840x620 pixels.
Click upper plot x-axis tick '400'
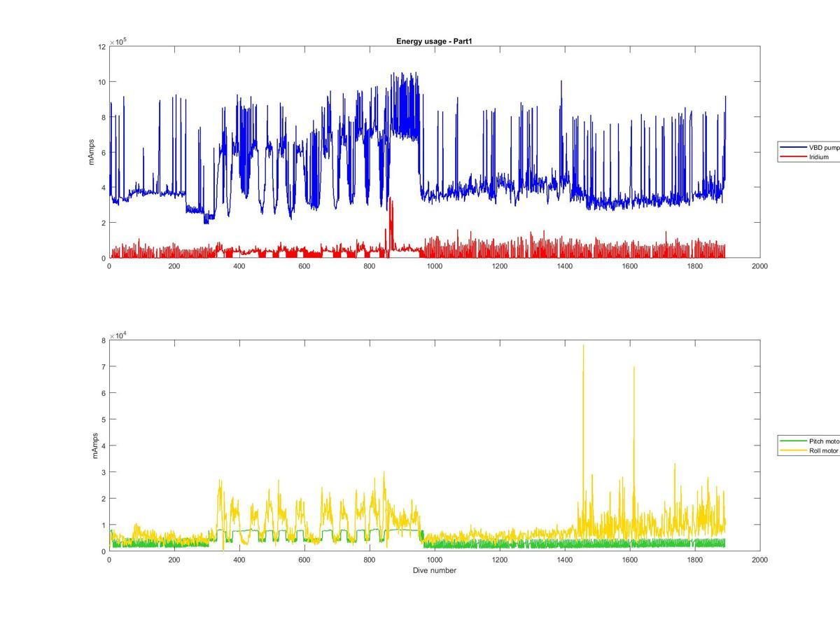pyautogui.click(x=239, y=266)
